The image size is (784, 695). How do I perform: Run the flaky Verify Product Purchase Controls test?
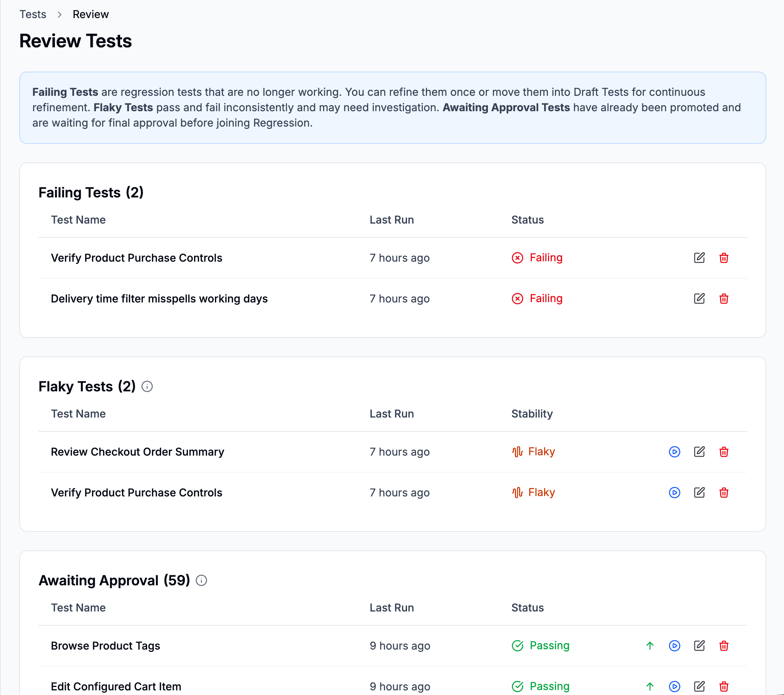675,493
